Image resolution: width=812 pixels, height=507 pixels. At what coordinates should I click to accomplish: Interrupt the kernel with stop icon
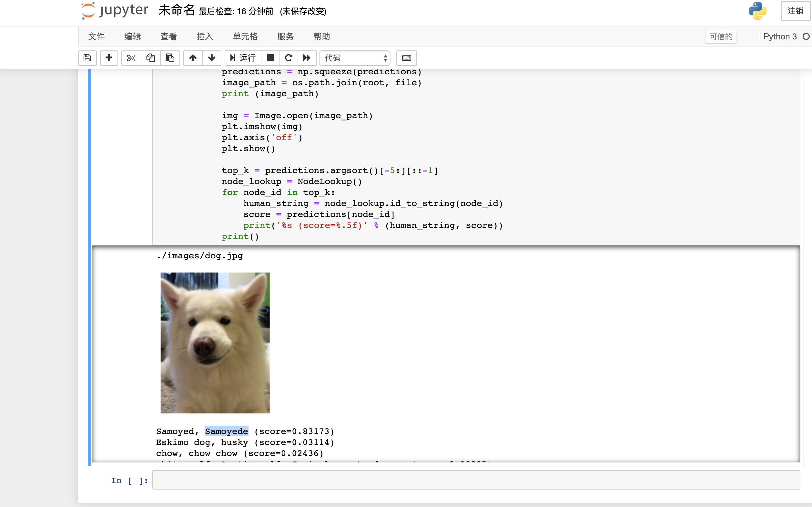pyautogui.click(x=270, y=58)
